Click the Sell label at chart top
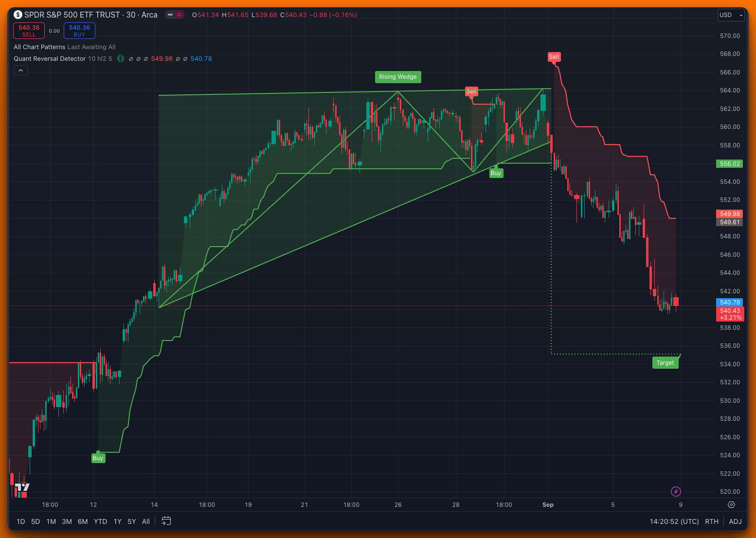This screenshot has width=756, height=538. pyautogui.click(x=554, y=57)
